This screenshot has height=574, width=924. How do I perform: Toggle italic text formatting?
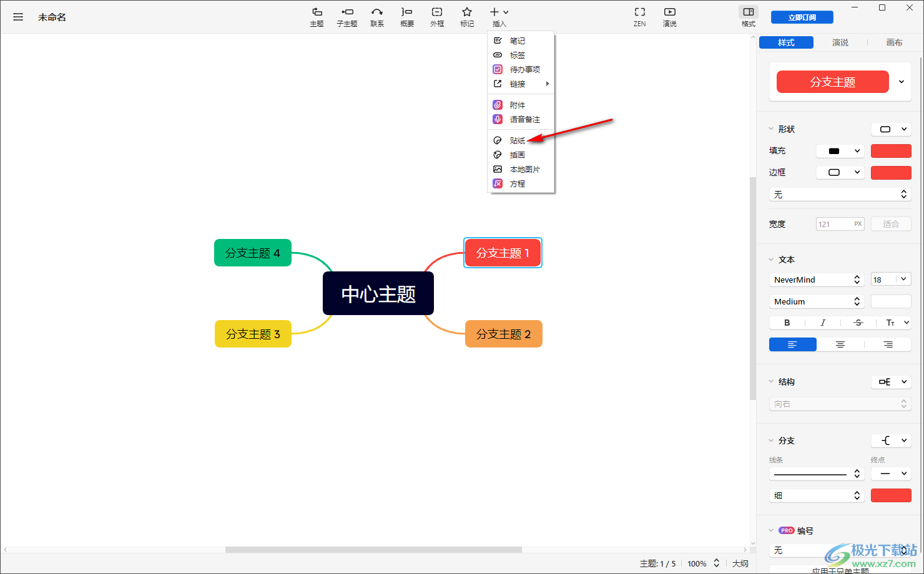click(x=823, y=323)
